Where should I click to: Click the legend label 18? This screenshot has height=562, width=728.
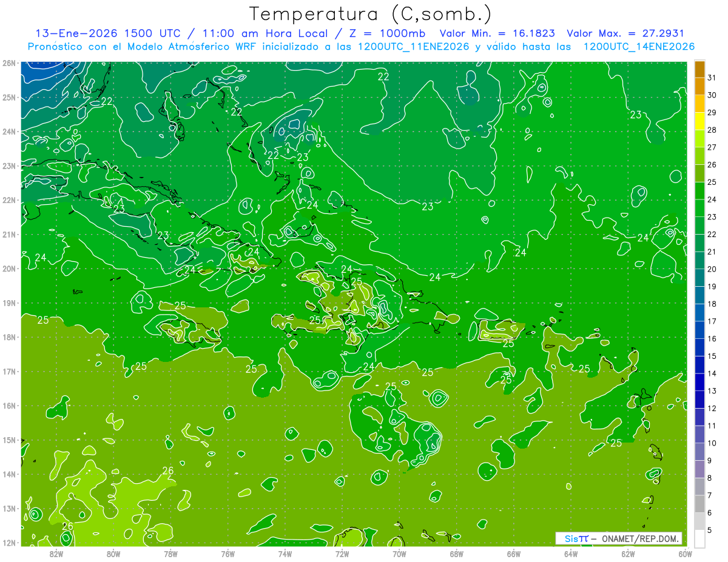coord(712,304)
